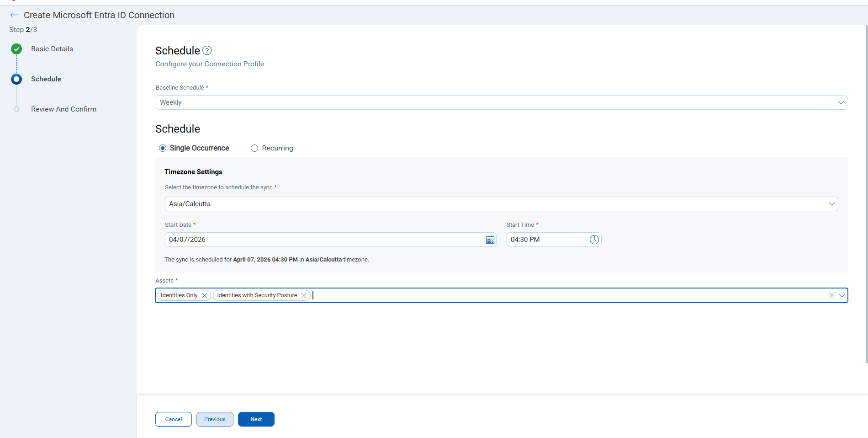Image resolution: width=868 pixels, height=438 pixels.
Task: Open the timezone dropdown showing Asia/Calcutta
Action: click(501, 204)
